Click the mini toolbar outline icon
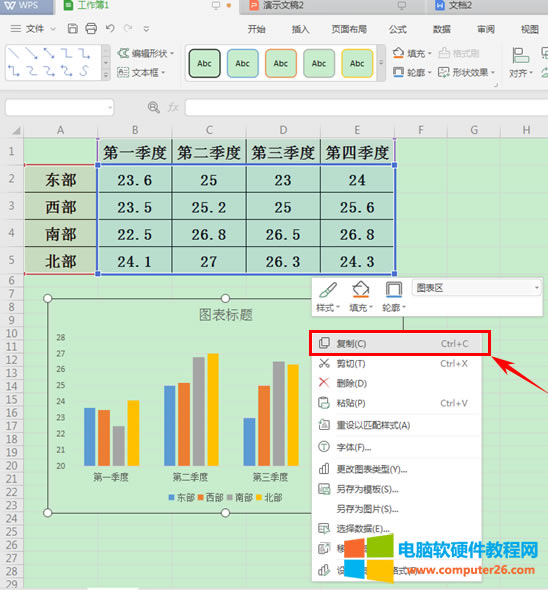This screenshot has width=548, height=590. click(x=394, y=290)
